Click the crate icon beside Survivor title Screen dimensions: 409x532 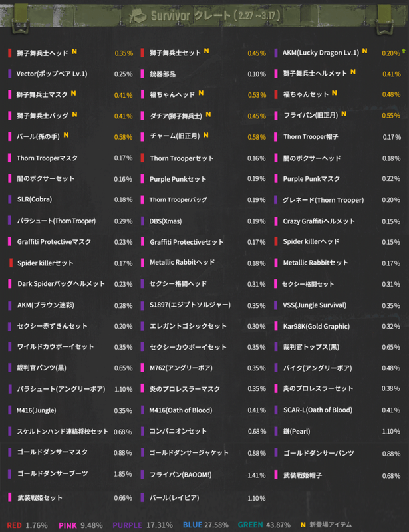pos(138,15)
